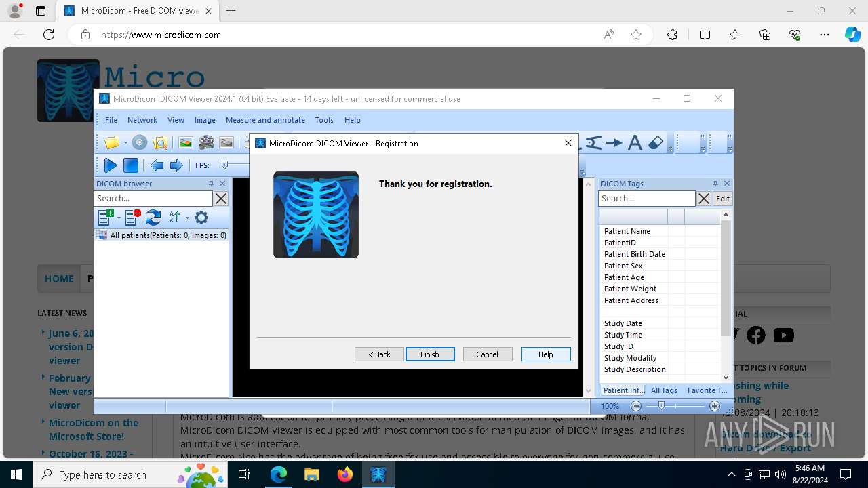Close the DICOM browser panel
Screen dimensions: 868x488
[222, 184]
